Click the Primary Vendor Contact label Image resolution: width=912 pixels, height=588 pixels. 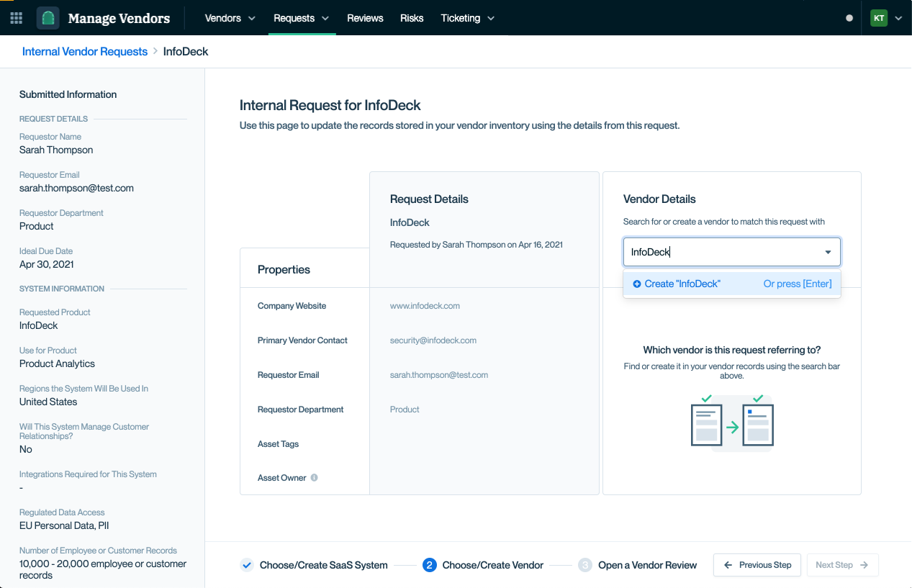point(302,340)
